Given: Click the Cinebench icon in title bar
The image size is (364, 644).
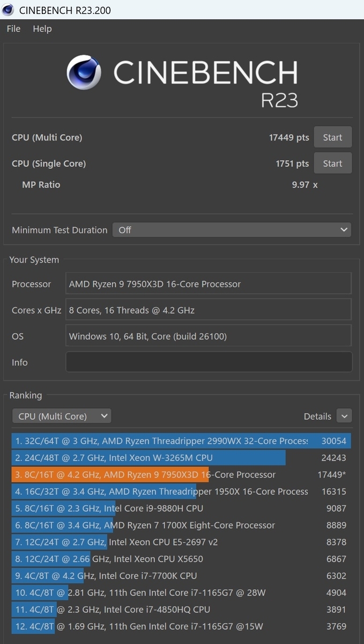Looking at the screenshot, I should coord(8,9).
